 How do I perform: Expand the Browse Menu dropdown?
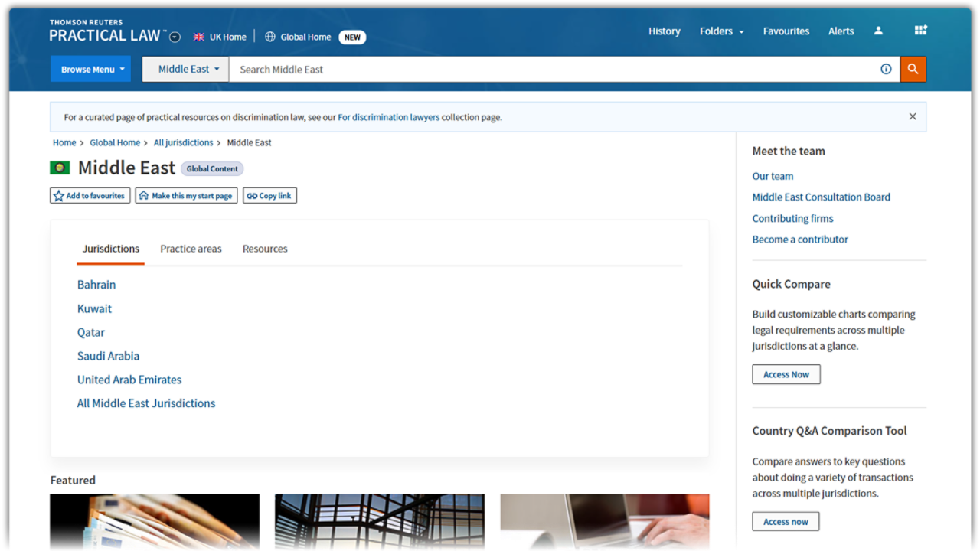point(90,69)
